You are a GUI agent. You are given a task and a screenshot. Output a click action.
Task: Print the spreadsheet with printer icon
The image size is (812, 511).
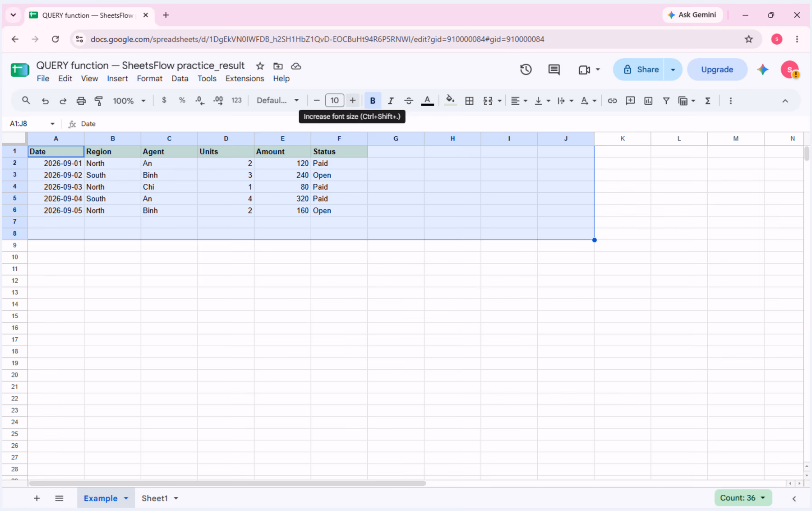click(81, 101)
